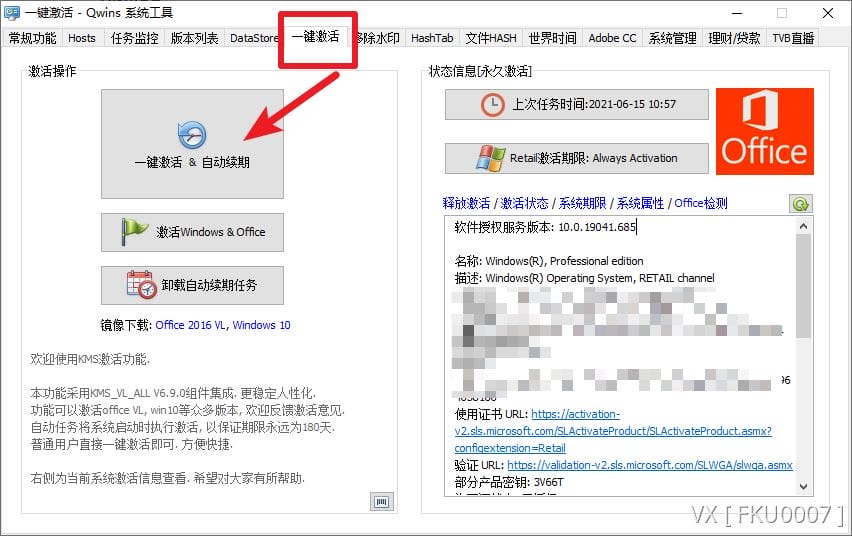Click the Retail激活期限 Always Activation button
The image size is (852, 536).
point(577,158)
